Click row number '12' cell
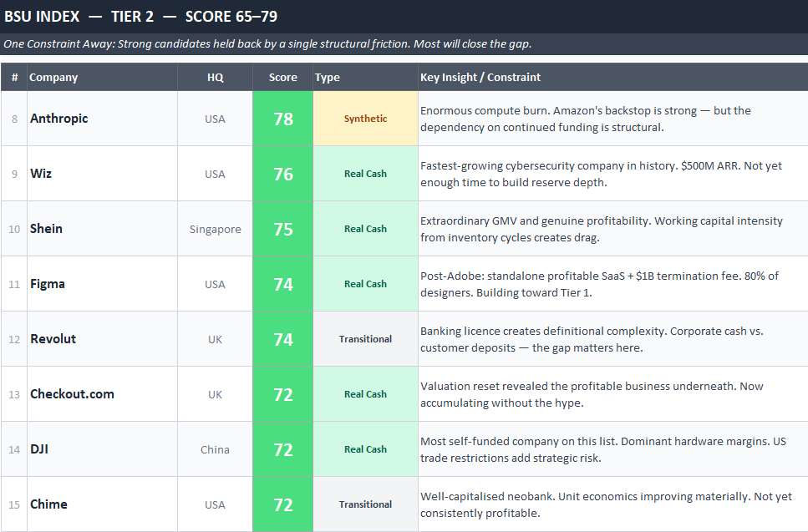808x532 pixels. pyautogui.click(x=14, y=339)
